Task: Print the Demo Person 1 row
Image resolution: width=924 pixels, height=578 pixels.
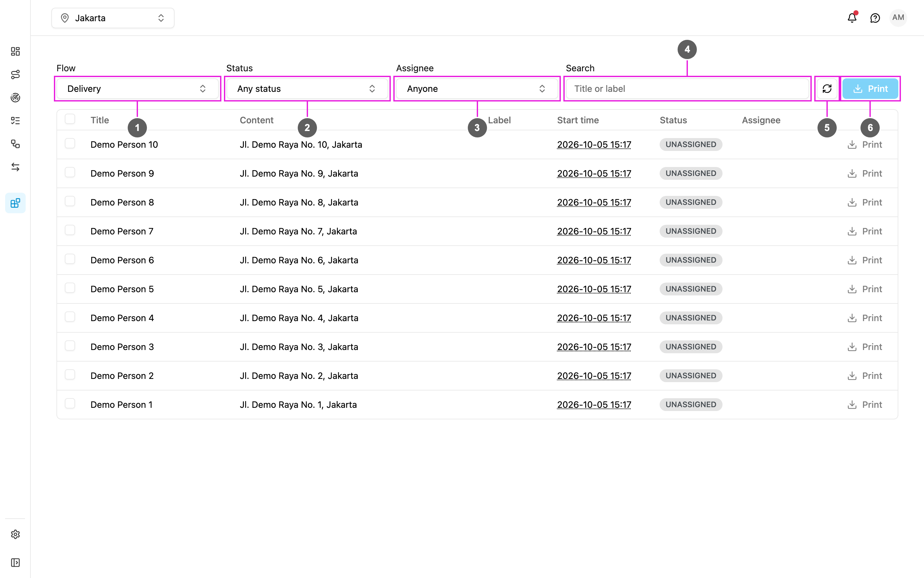Action: click(x=865, y=405)
